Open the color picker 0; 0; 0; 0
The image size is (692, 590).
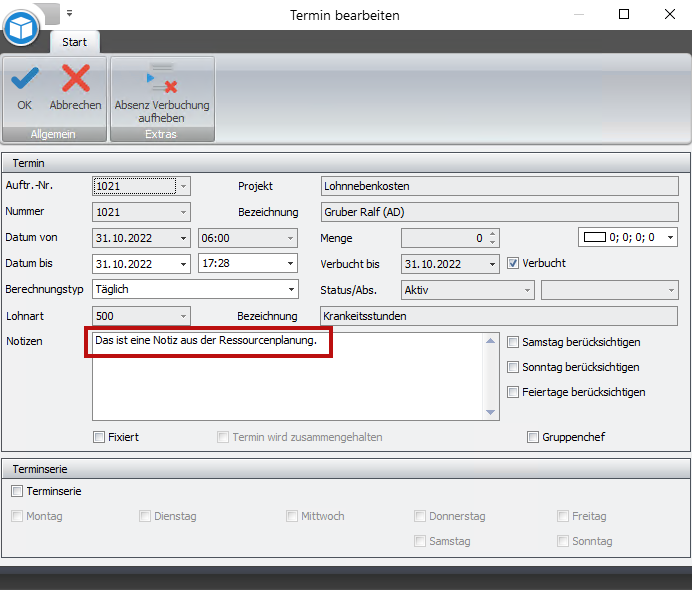(x=670, y=237)
